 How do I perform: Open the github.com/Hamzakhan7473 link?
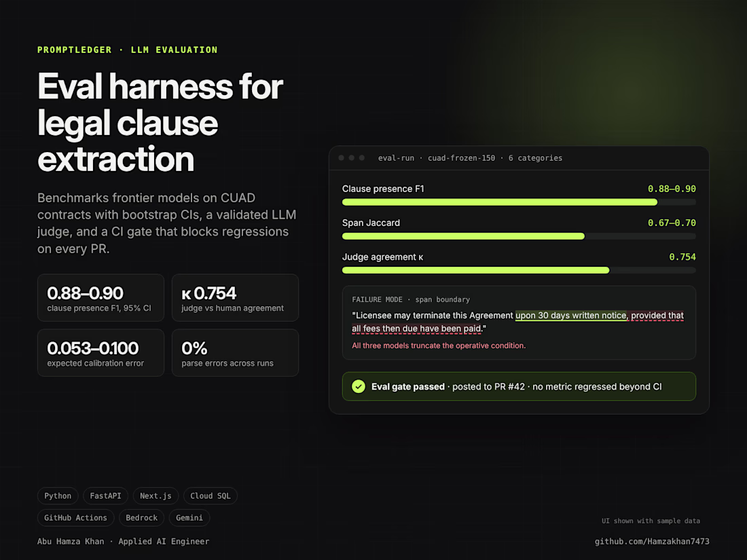point(652,542)
